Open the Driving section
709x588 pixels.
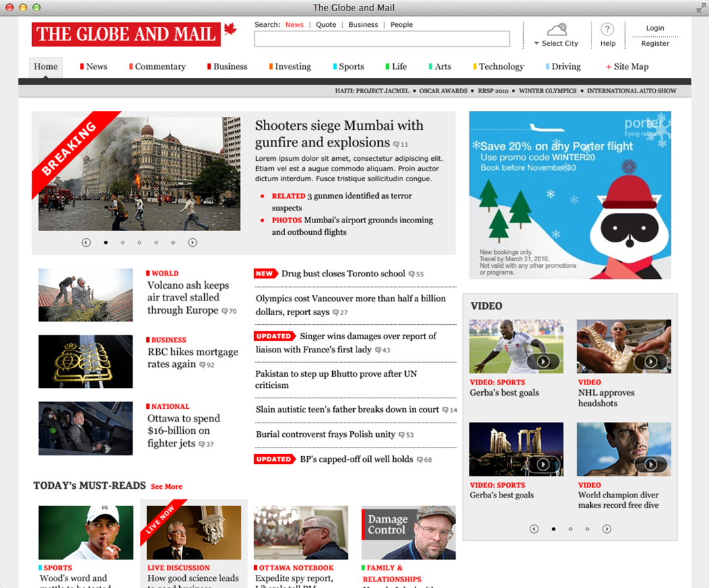click(x=563, y=67)
